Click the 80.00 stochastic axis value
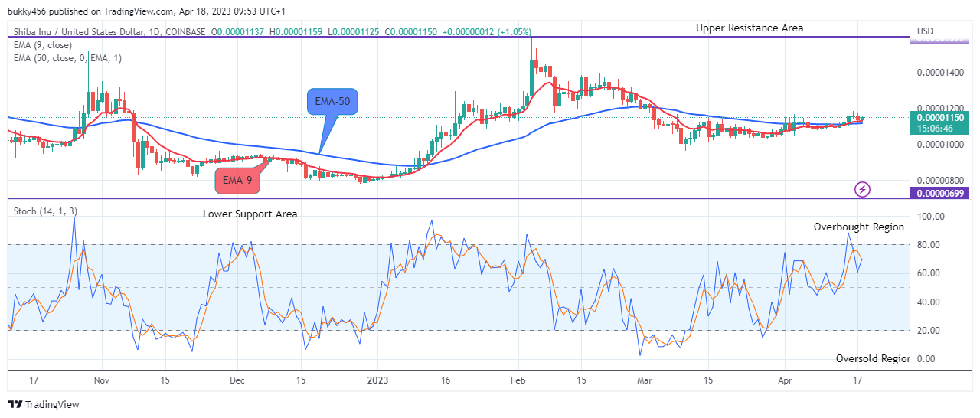The height and width of the screenshot is (418, 980). 928,245
